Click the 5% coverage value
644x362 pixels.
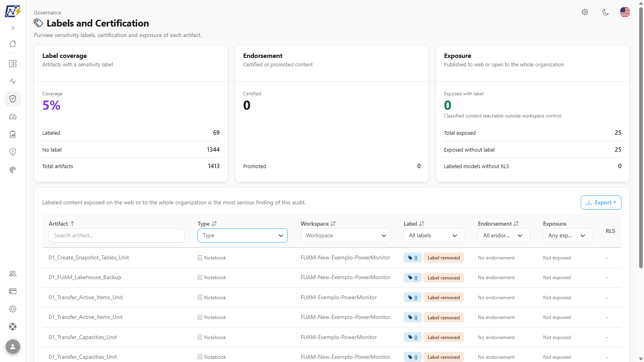click(x=52, y=105)
